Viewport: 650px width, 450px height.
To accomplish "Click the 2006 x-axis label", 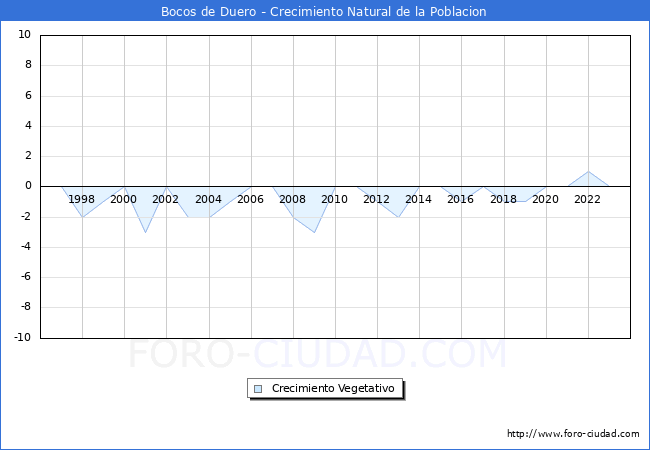I will coord(250,199).
